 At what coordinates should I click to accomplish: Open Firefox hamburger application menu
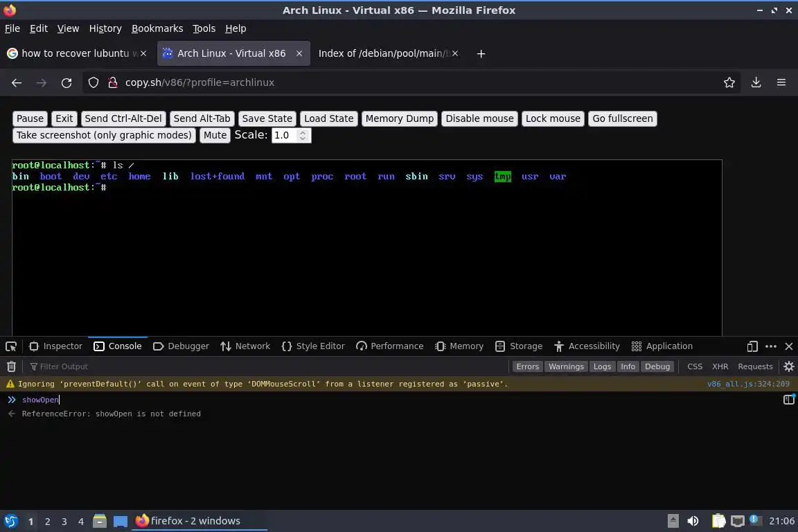click(781, 82)
